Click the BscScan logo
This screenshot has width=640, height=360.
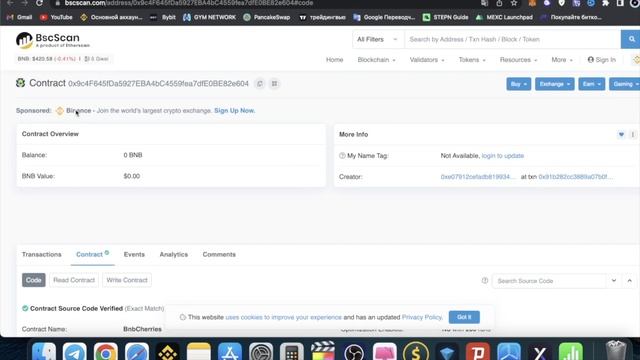52,40
